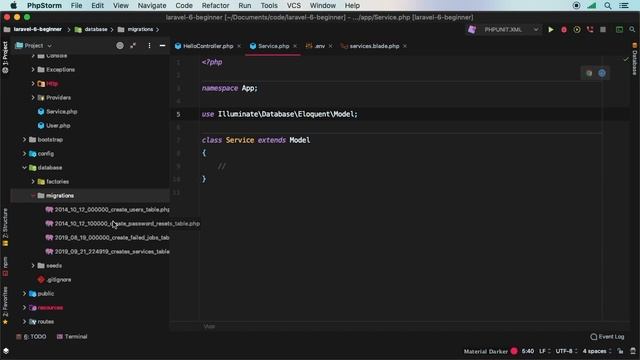Expand the Http folder
This screenshot has height=360, width=640.
(33, 84)
